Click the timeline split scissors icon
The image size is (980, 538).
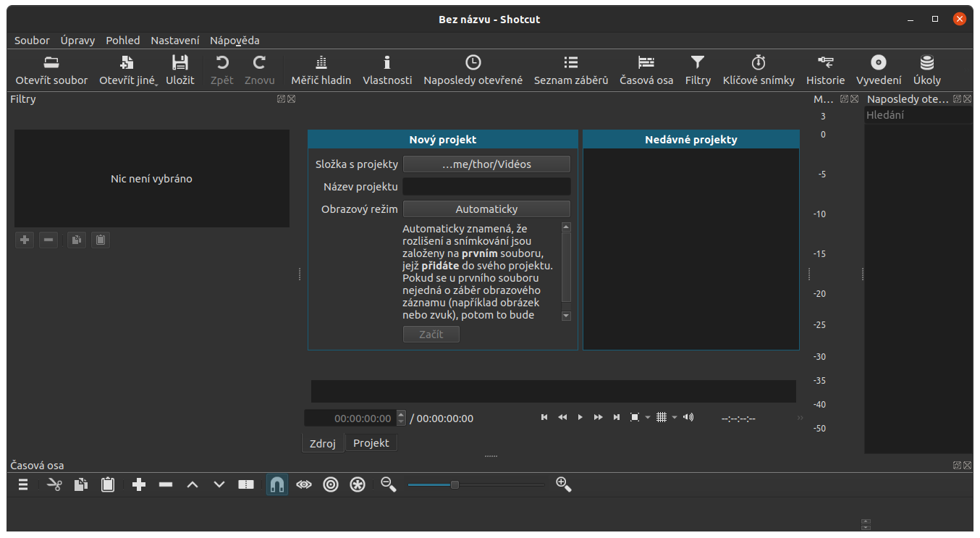[54, 484]
